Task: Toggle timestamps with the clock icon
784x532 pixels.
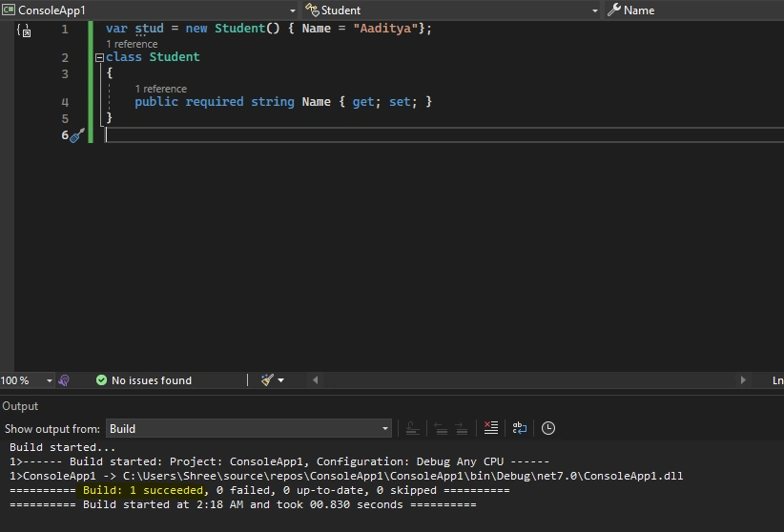Action: 548,428
